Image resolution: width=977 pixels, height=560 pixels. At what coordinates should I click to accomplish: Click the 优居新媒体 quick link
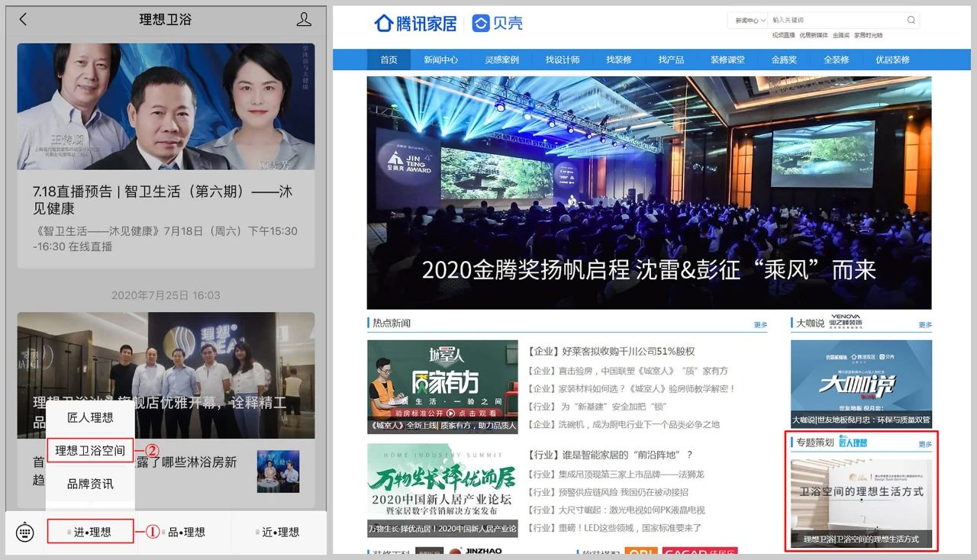coord(814,35)
